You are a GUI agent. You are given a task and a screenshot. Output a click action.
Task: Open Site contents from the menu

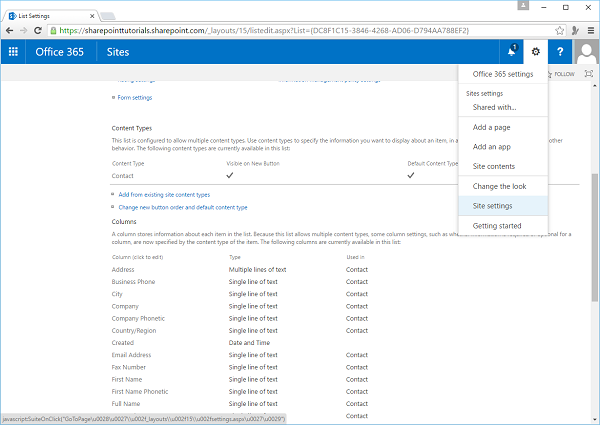tap(493, 165)
